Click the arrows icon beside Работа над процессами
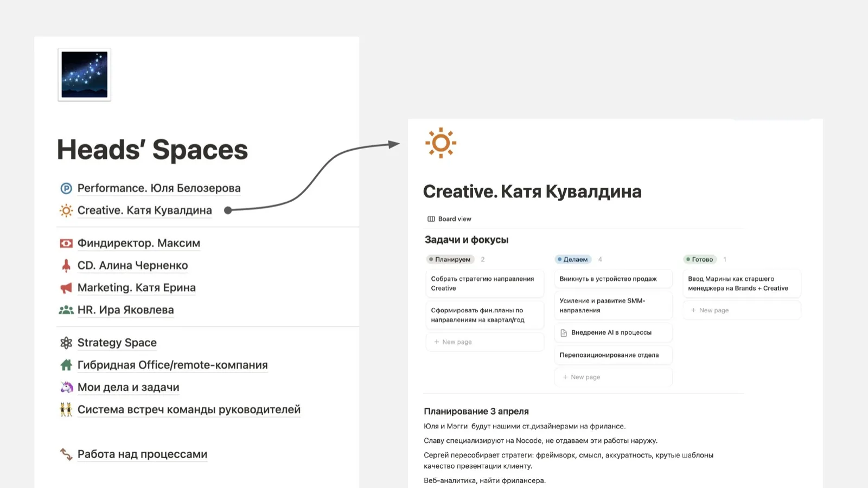 [x=66, y=454]
